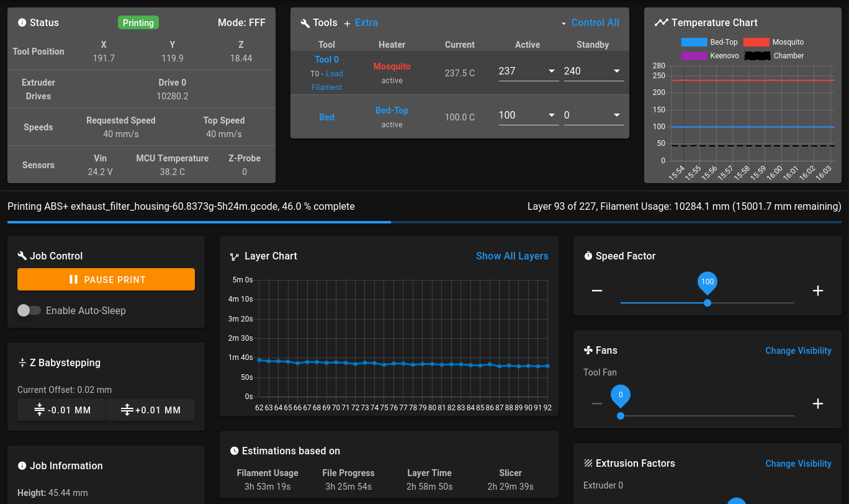Increase speed factor with plus icon
The width and height of the screenshot is (849, 504).
point(818,290)
